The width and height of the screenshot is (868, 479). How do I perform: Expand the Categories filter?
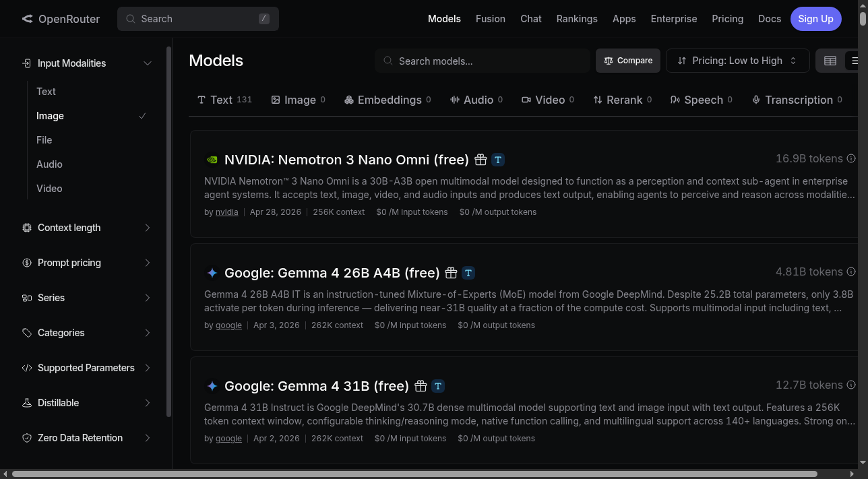(87, 333)
